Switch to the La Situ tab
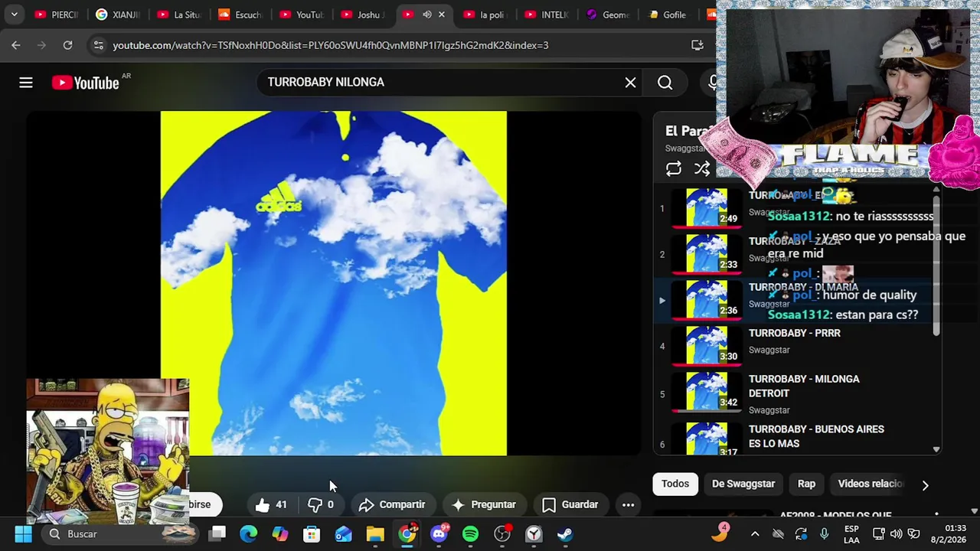 (178, 15)
